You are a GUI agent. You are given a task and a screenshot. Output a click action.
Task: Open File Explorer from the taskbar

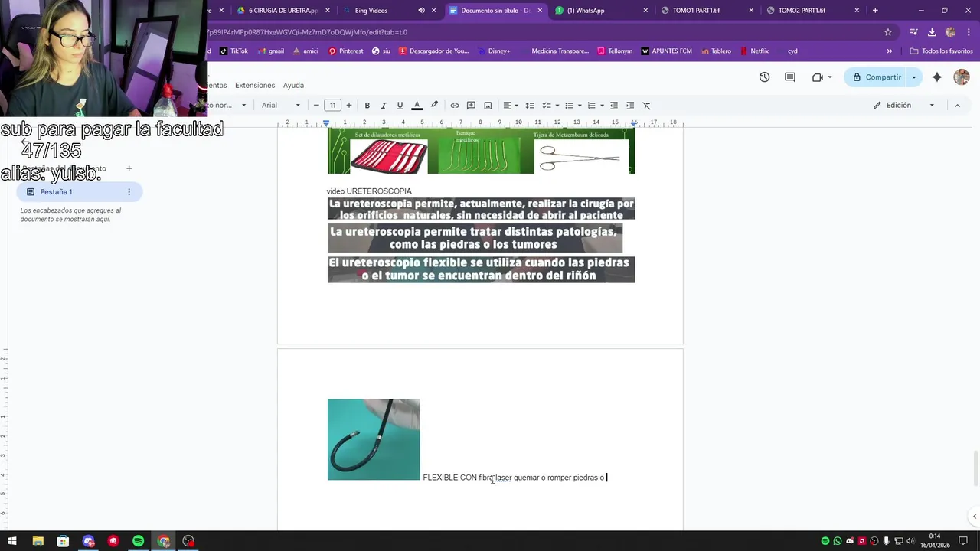coord(38,541)
